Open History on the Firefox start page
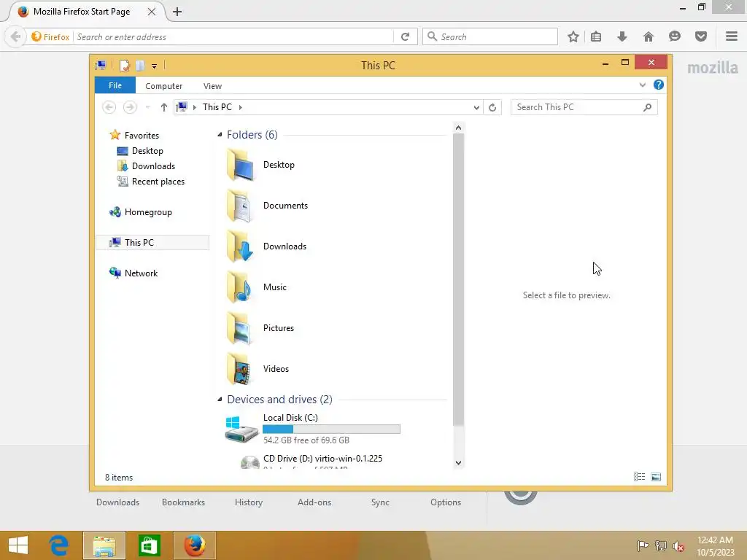This screenshot has width=747, height=560. (x=249, y=502)
